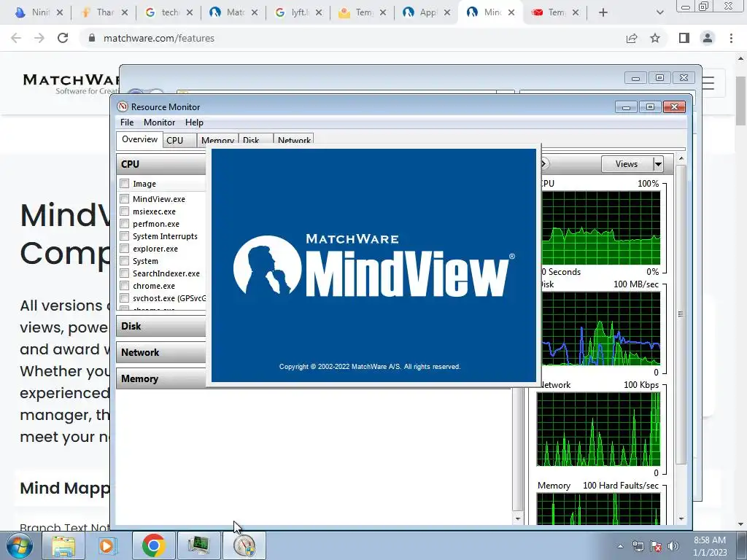Open the tab search chevron in Chrome
This screenshot has width=747, height=560.
[659, 12]
